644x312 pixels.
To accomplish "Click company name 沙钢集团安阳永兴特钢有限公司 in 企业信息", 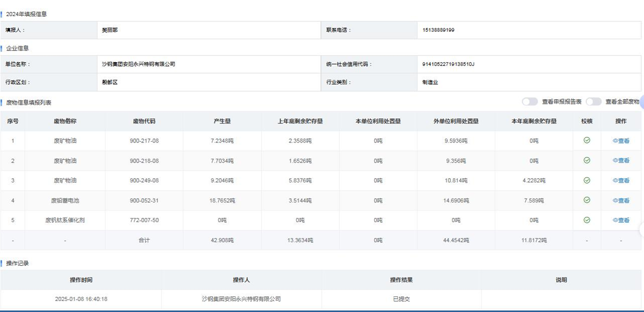I will [x=138, y=64].
